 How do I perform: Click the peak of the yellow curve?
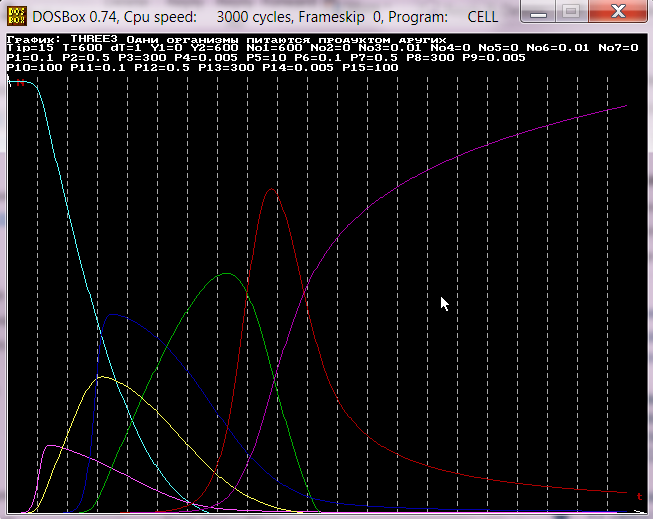tap(103, 377)
